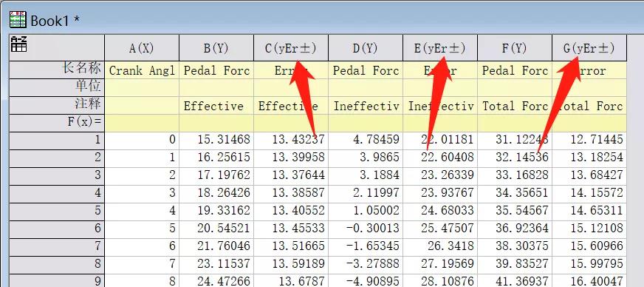Click cell value 21.76046
This screenshot has height=287, width=644.
[x=216, y=247]
